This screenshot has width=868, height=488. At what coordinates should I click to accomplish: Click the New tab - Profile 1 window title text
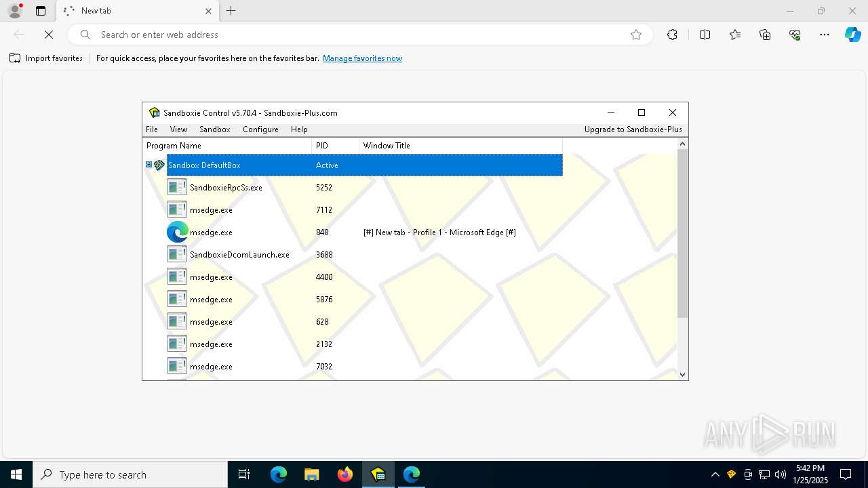pos(439,232)
